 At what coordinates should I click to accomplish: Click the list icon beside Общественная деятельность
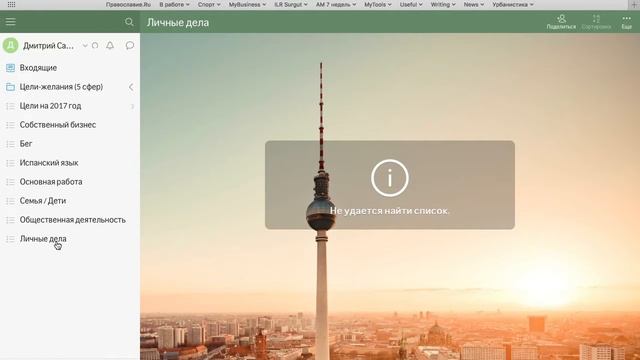10,220
